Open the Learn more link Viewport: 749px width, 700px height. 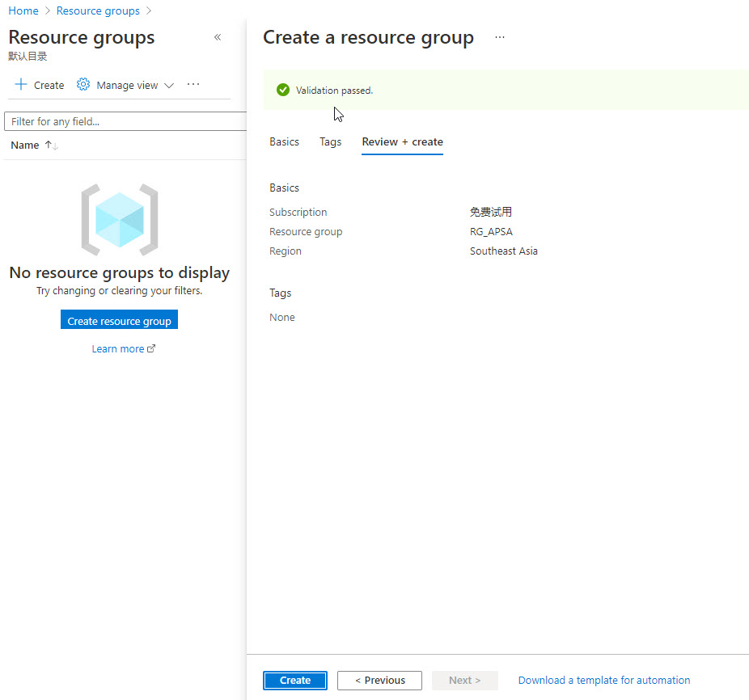click(118, 349)
